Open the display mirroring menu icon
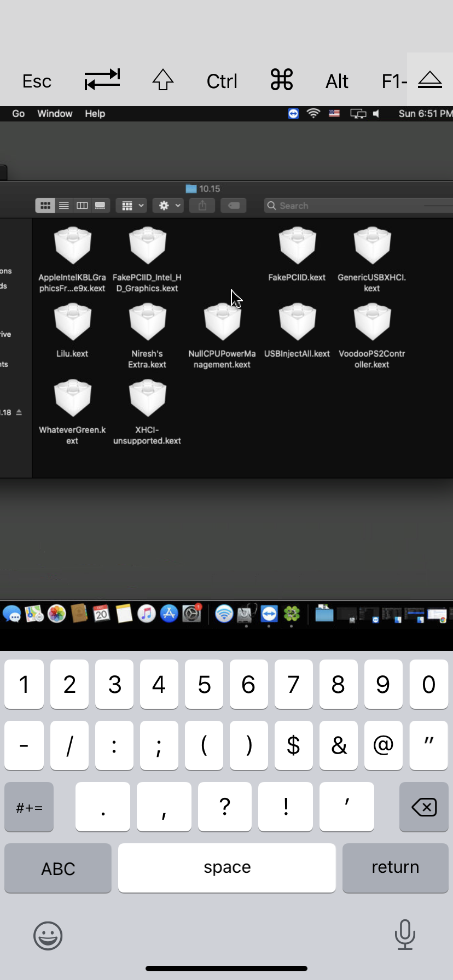The width and height of the screenshot is (453, 980). tap(358, 114)
